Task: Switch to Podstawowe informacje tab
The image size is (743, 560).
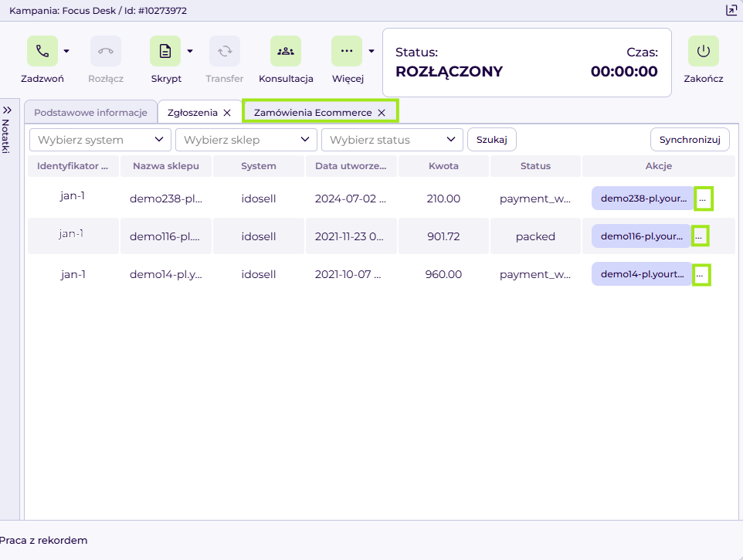Action: (x=90, y=113)
